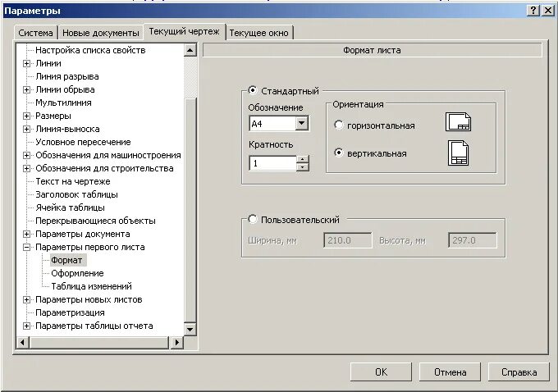The width and height of the screenshot is (558, 392).
Task: Click the question mark help icon in title bar
Action: (x=533, y=11)
